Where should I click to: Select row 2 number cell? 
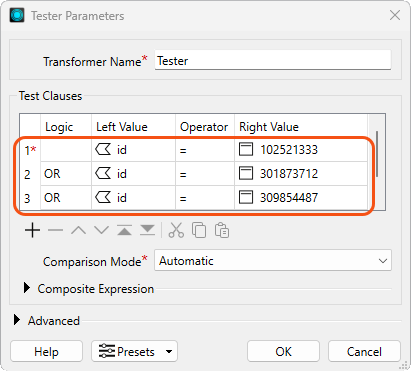tap(30, 174)
